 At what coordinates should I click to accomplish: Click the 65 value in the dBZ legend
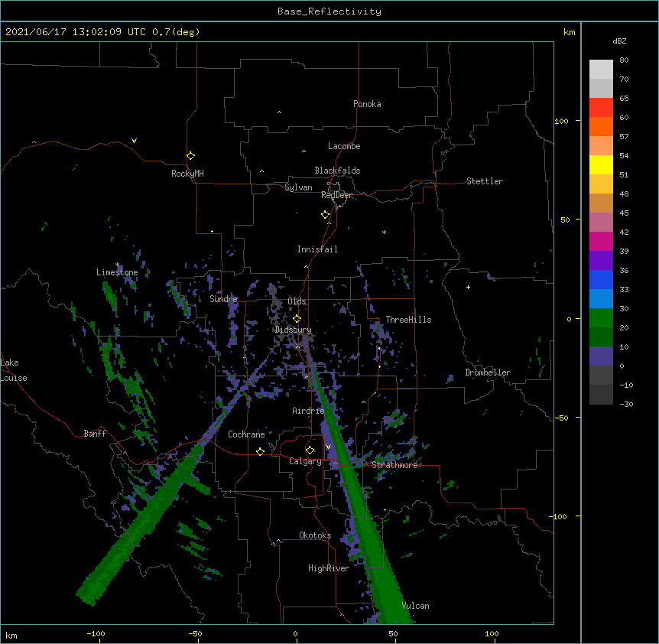coord(624,98)
